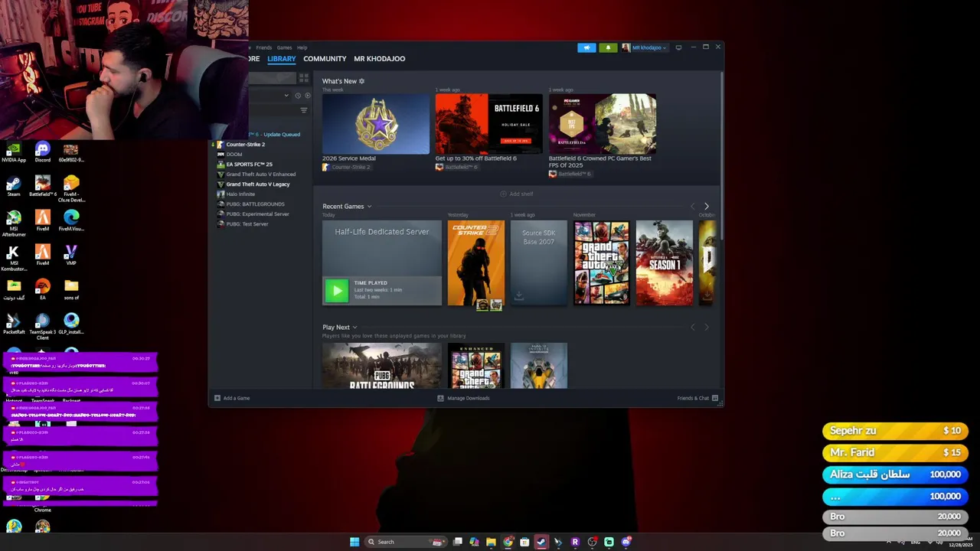Viewport: 980px width, 551px height.
Task: Open the MR khodajoo account dropdown
Action: pos(644,47)
